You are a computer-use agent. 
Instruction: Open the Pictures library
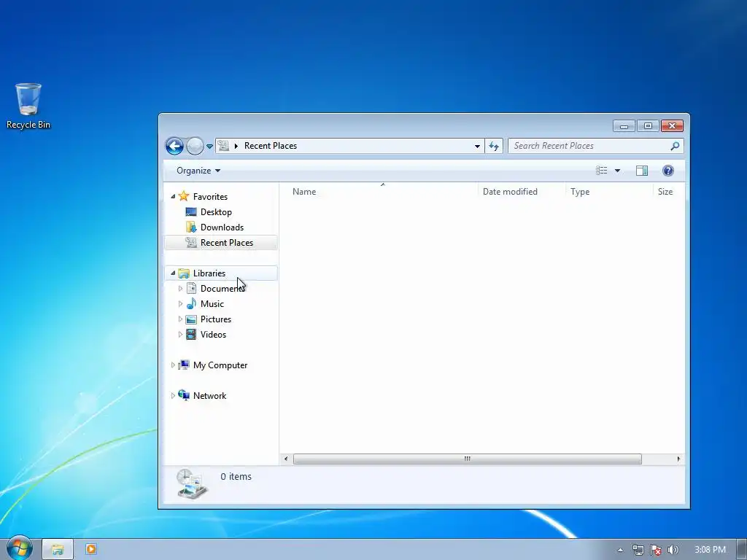pos(216,319)
